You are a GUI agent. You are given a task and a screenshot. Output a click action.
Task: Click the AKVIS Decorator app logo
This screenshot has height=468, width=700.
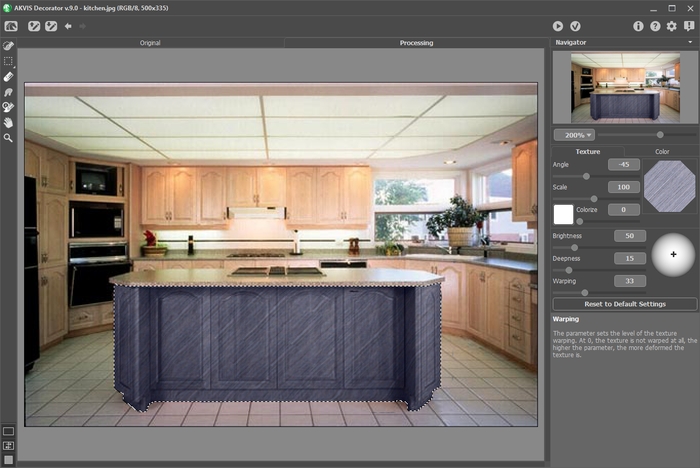tap(7, 8)
